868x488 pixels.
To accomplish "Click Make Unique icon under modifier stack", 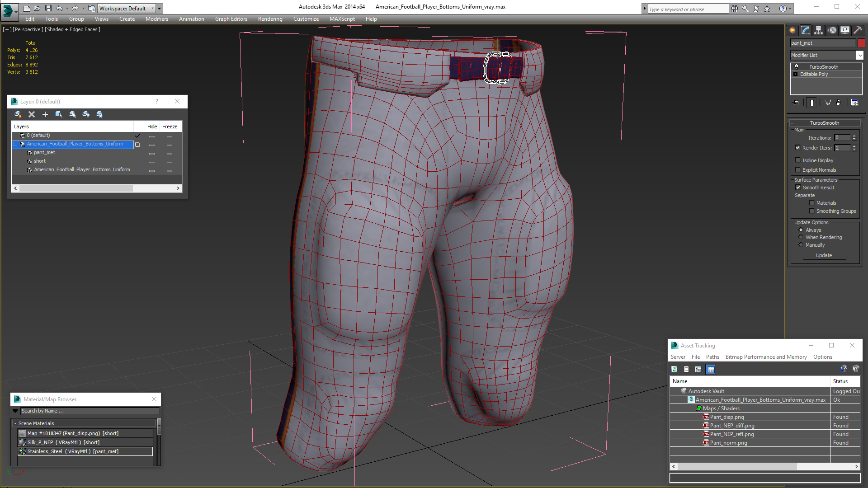I will coord(828,103).
